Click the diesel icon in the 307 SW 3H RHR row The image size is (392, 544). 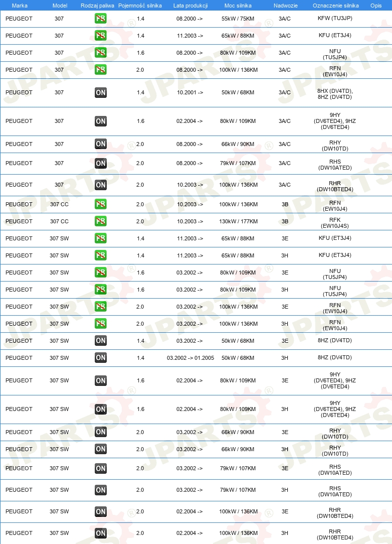click(x=101, y=533)
